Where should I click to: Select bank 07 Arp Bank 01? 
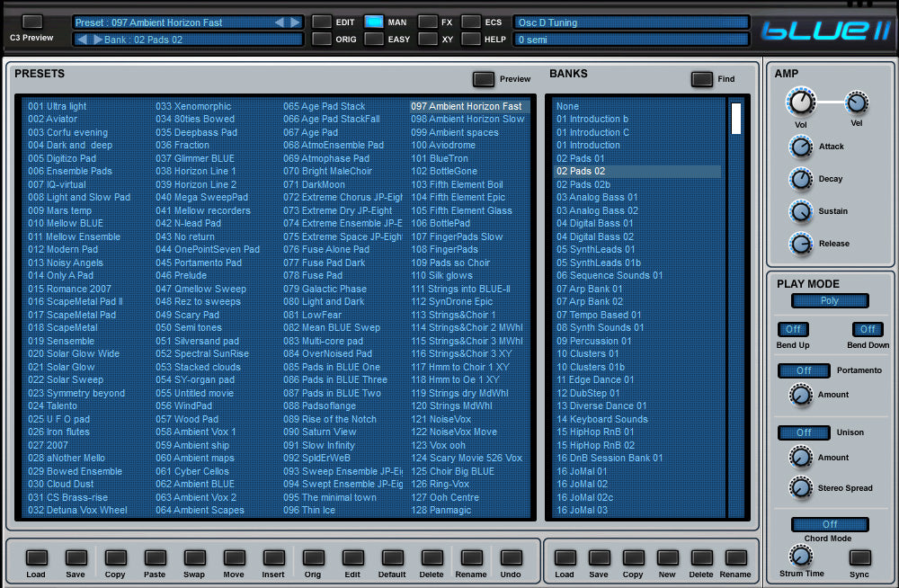point(590,289)
